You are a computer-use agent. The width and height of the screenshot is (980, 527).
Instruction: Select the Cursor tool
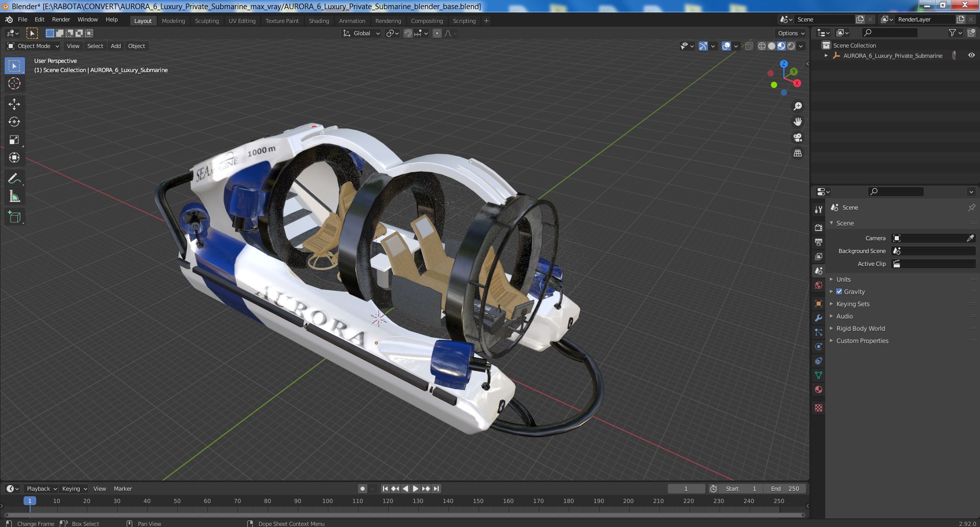(14, 83)
